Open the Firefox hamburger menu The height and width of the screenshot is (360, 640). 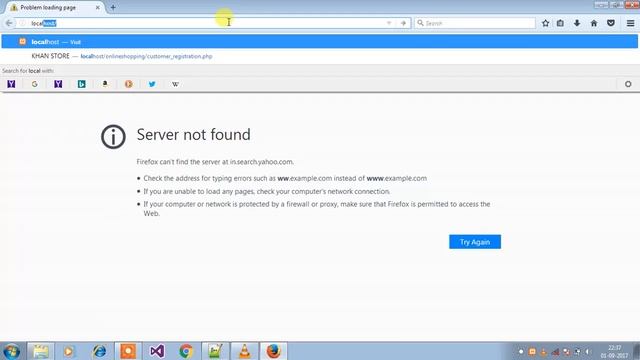630,23
